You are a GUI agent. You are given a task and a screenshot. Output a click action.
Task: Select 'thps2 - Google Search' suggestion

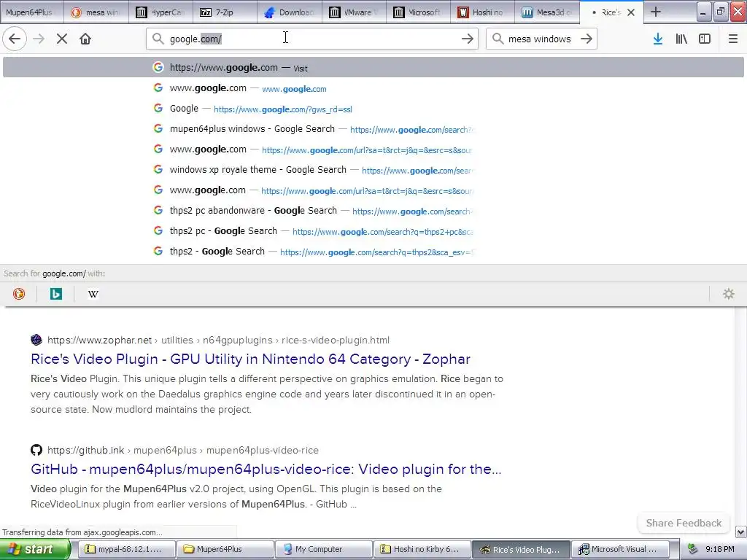point(373,252)
